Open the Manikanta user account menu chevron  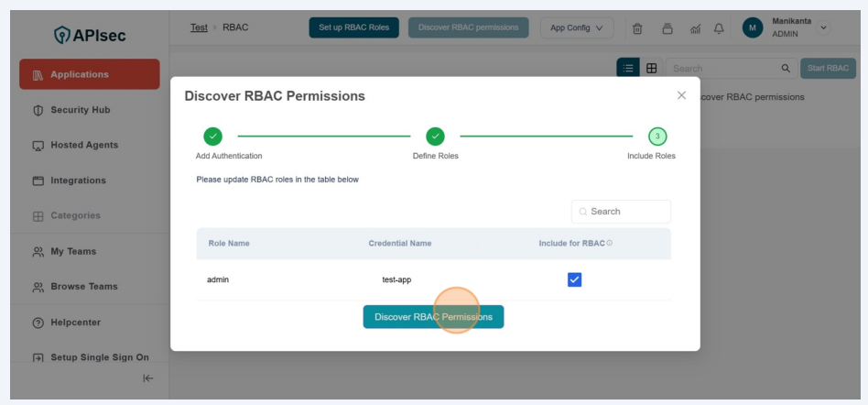[x=822, y=27]
